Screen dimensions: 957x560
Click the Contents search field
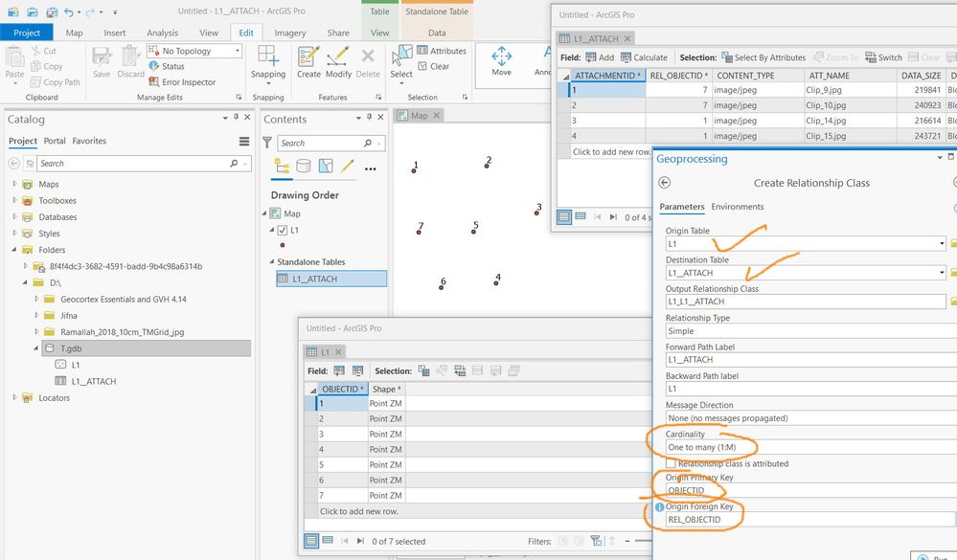(330, 143)
